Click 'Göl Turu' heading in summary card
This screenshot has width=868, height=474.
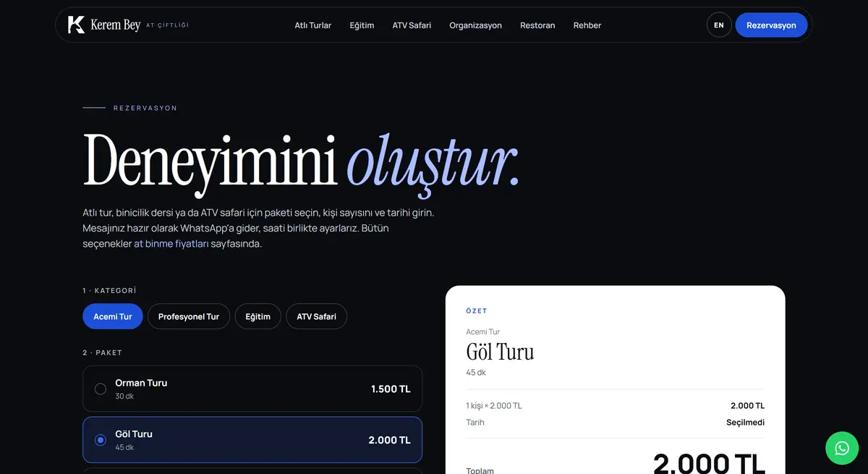(501, 352)
